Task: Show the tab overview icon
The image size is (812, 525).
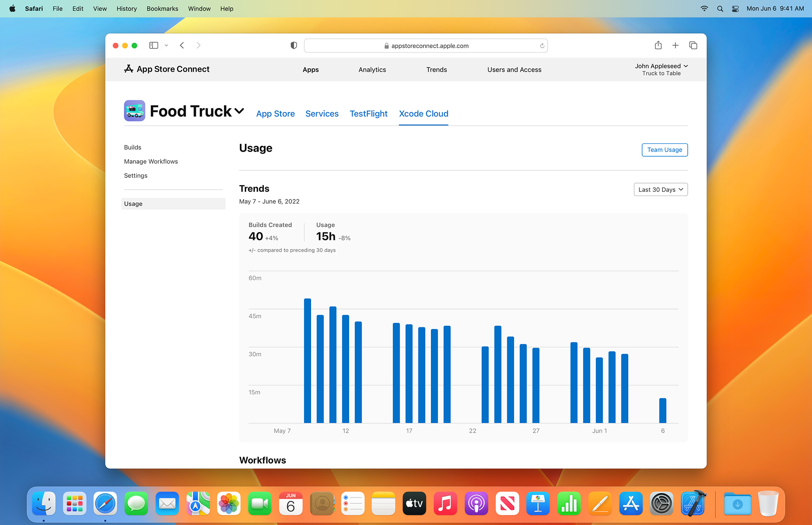Action: (693, 46)
